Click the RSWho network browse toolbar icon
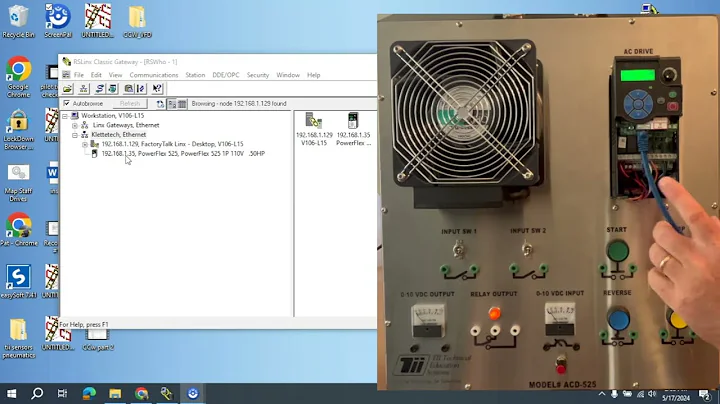 (84, 89)
